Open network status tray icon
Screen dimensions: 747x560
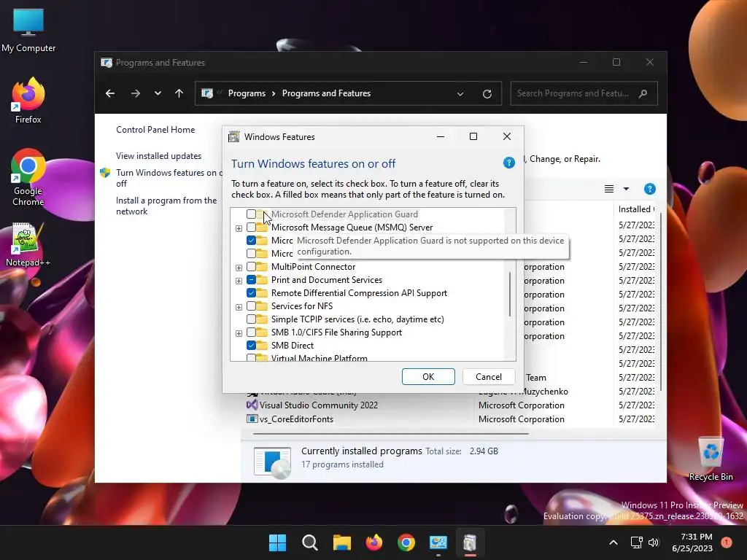click(636, 542)
